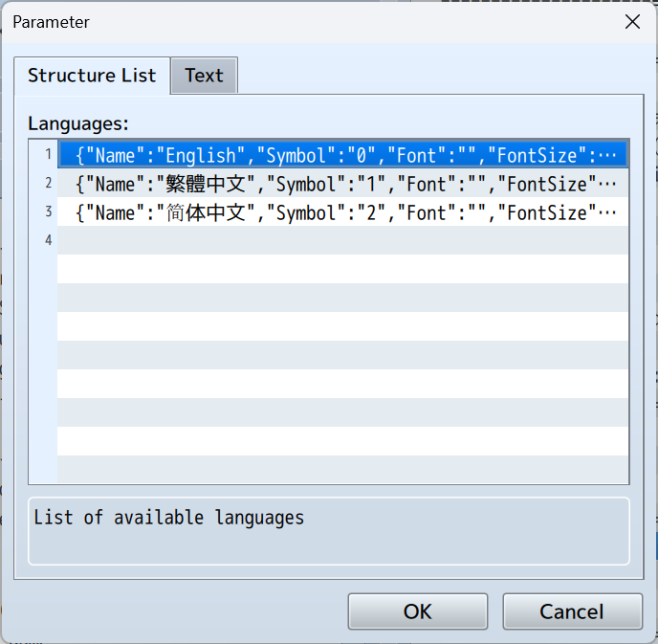The width and height of the screenshot is (658, 644).
Task: Confirm the dialog with OK
Action: (x=418, y=611)
